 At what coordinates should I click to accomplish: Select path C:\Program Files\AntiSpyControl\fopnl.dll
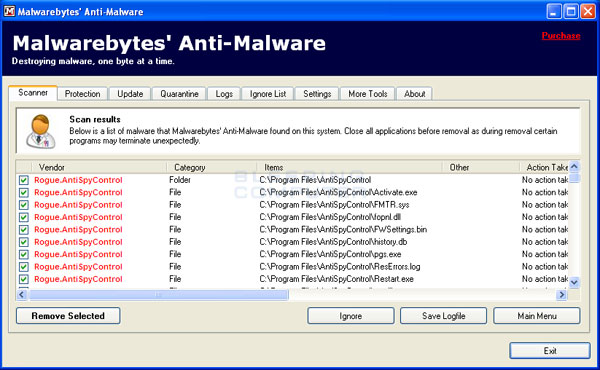pos(330,217)
